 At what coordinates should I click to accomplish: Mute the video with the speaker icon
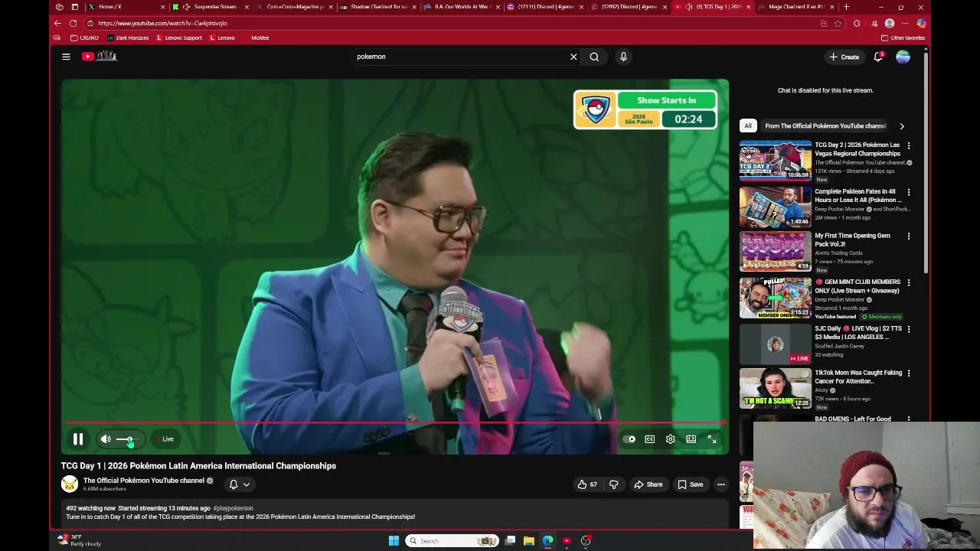tap(106, 439)
